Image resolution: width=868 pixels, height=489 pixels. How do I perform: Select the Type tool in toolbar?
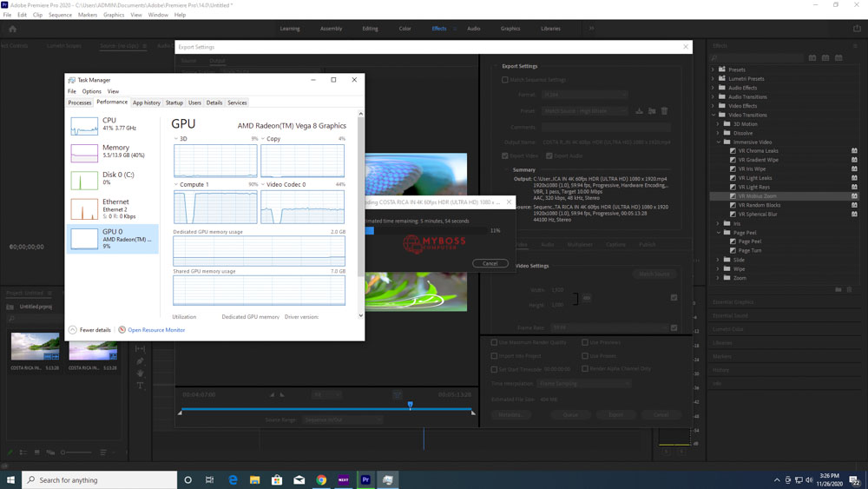pos(140,386)
